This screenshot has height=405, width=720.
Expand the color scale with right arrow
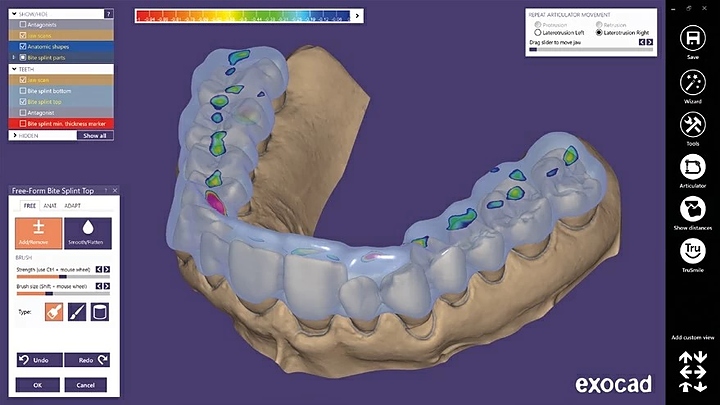point(357,16)
